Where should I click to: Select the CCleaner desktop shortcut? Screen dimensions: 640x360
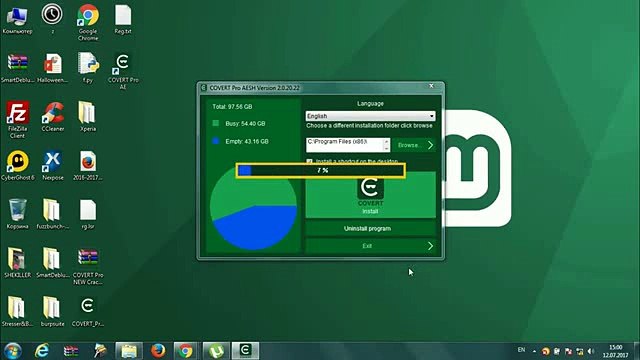click(x=53, y=117)
